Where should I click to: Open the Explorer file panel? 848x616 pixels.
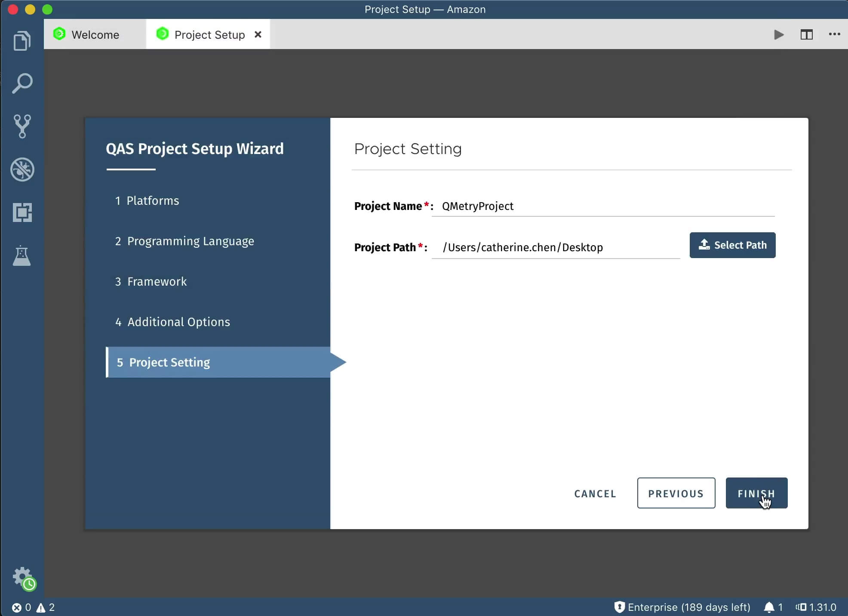[22, 40]
